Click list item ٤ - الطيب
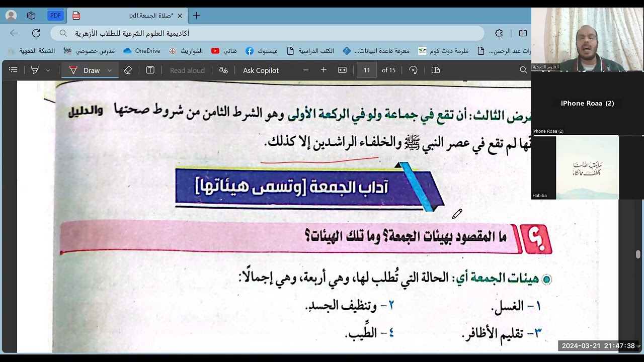The image size is (644, 362). 370,333
